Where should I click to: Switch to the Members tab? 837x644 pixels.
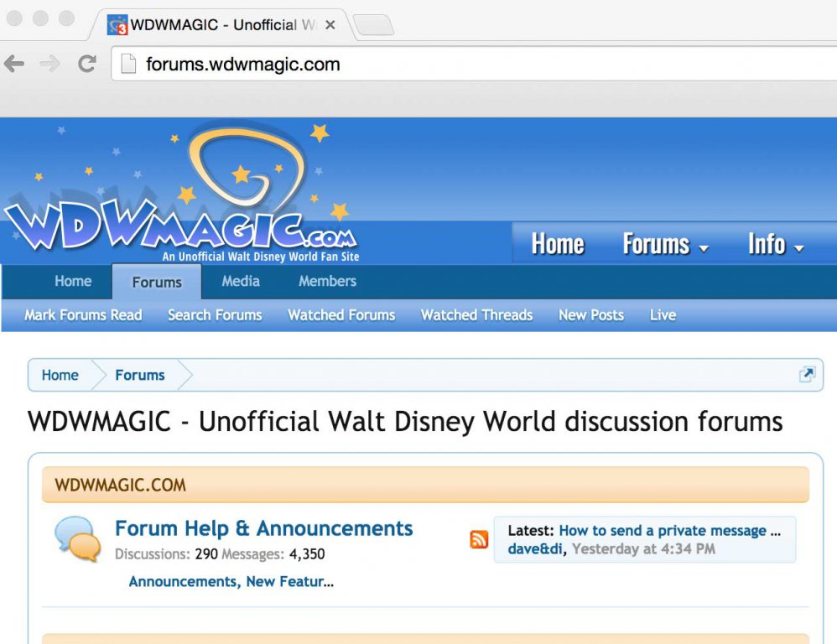click(x=327, y=281)
